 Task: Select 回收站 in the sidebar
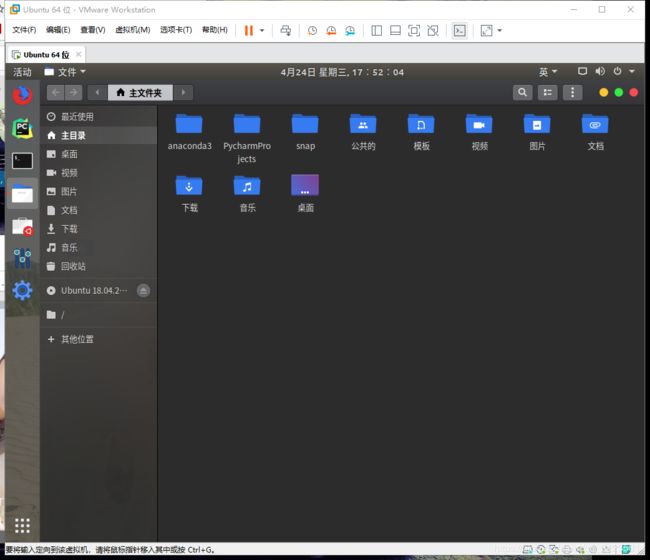tap(73, 266)
